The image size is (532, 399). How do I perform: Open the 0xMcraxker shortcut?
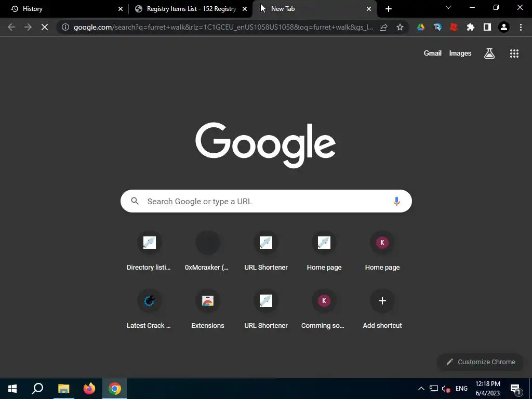207,252
